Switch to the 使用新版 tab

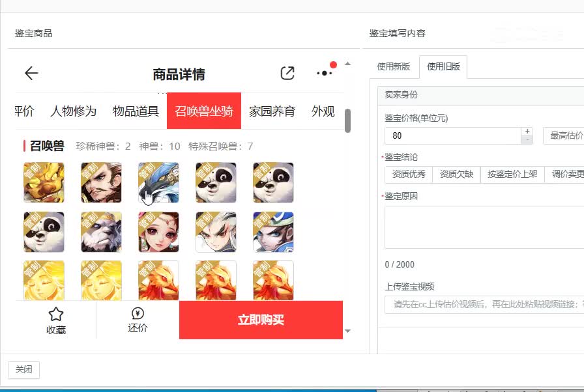(x=394, y=66)
